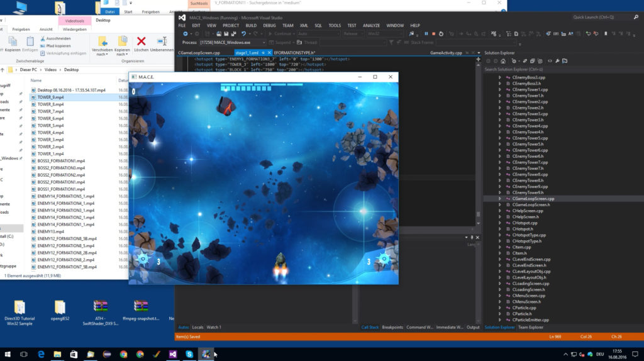Click the Quick Launch search field
The image size is (644, 361).
602,17
